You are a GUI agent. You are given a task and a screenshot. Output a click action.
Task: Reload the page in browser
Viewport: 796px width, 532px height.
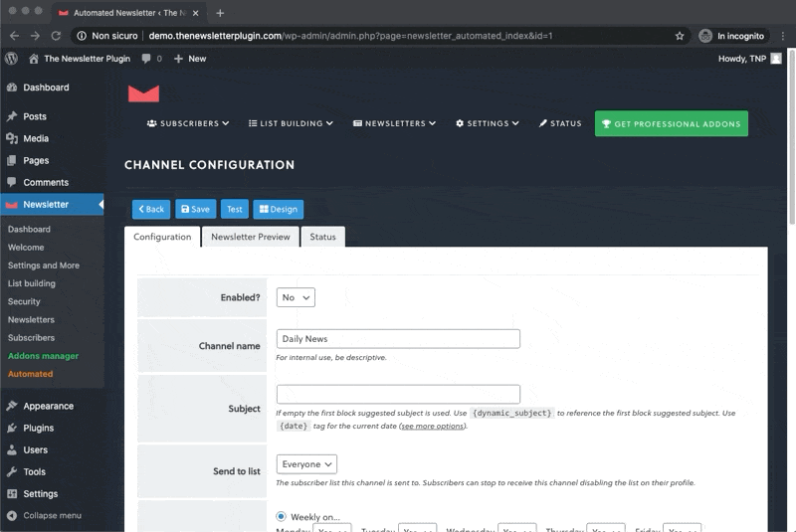[x=56, y=36]
